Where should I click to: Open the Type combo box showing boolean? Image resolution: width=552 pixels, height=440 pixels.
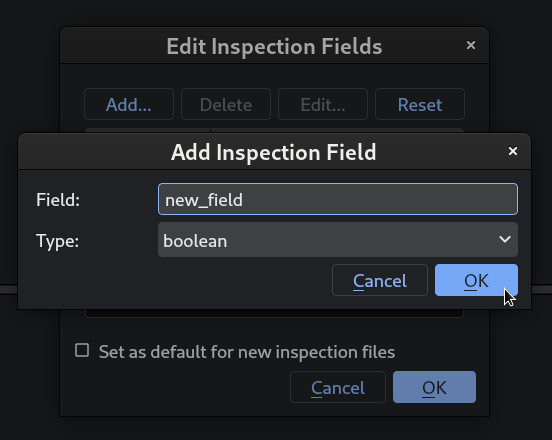point(338,240)
